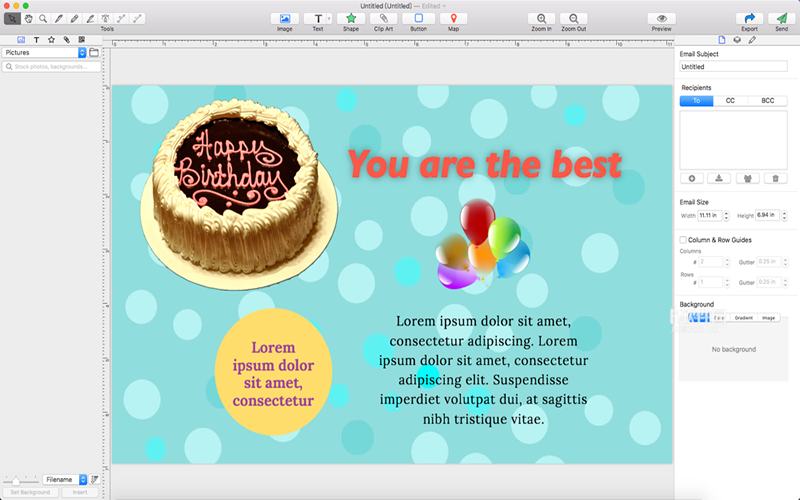This screenshot has width=800, height=500.
Task: Switch to pictures source tab icon
Action: click(21, 39)
